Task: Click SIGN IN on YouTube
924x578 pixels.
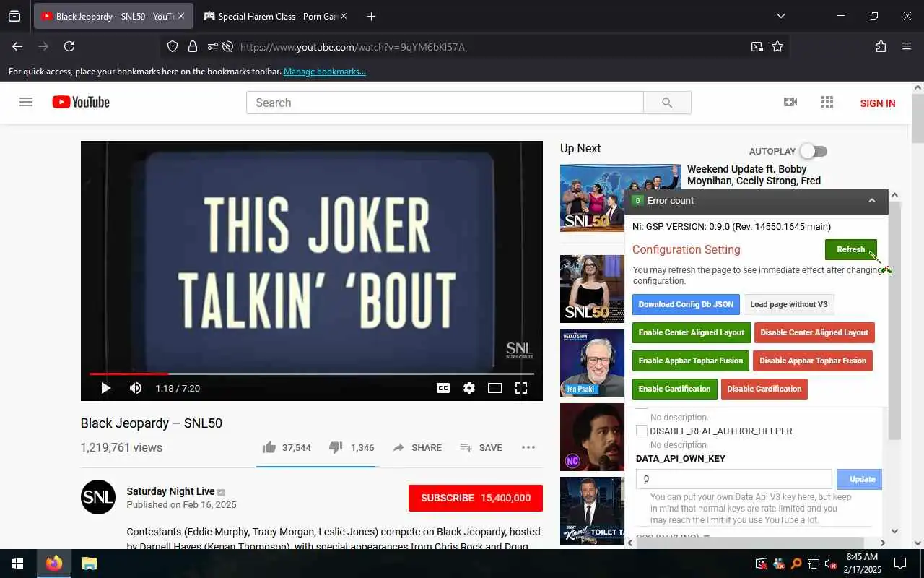Action: (x=878, y=103)
